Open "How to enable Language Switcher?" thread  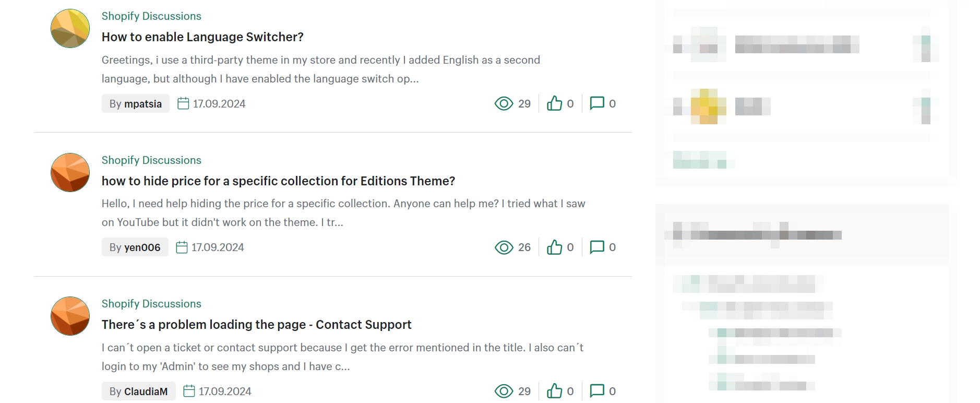202,37
